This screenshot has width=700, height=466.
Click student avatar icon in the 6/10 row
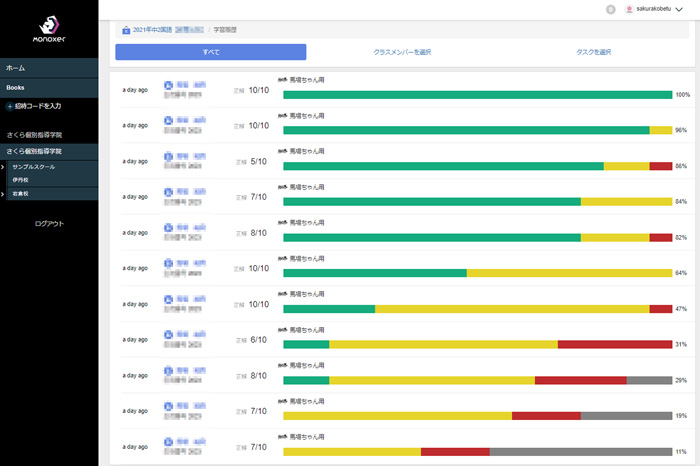coord(168,335)
